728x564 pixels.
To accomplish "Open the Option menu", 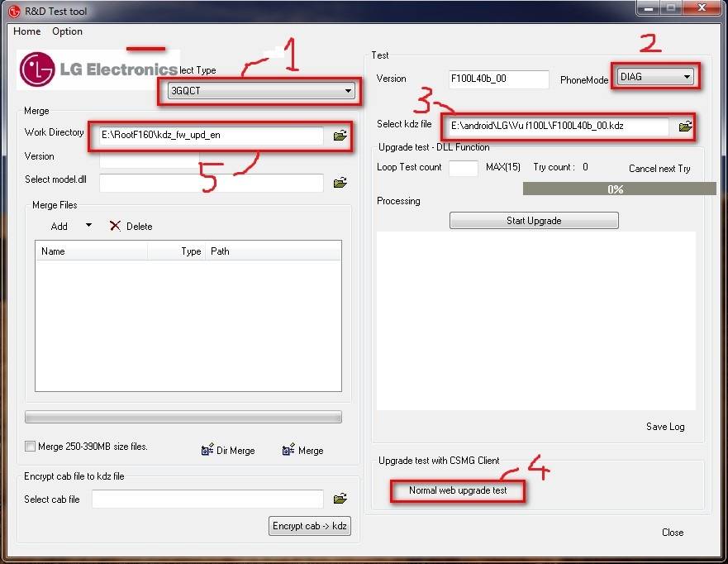I will pyautogui.click(x=67, y=31).
